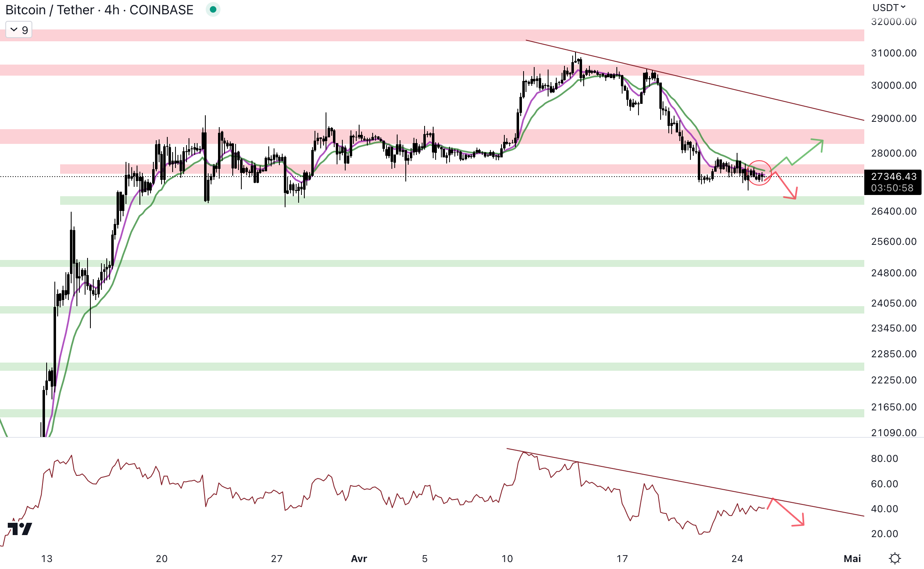Open chart settings gear icon
Image resolution: width=924 pixels, height=569 pixels.
(x=895, y=558)
